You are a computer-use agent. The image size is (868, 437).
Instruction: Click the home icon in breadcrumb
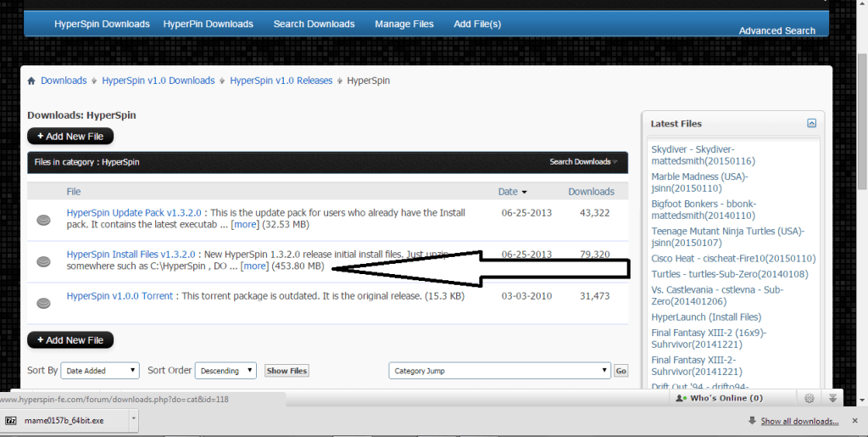tap(31, 81)
